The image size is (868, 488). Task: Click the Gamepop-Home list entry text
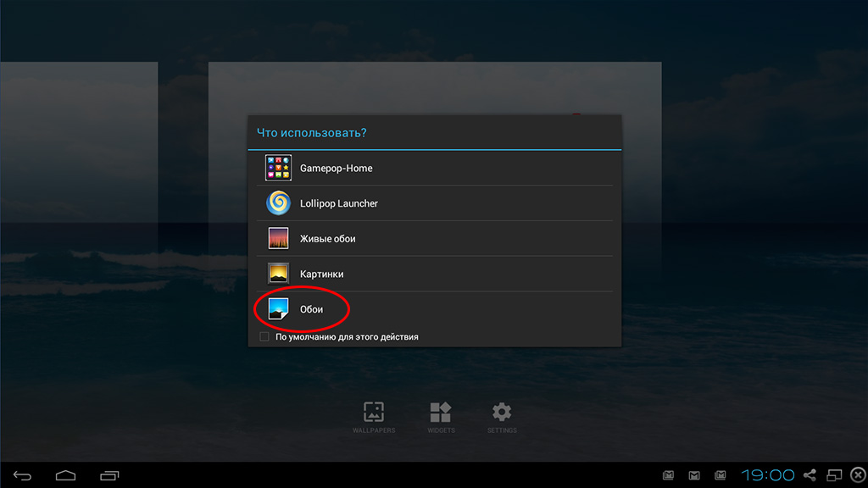click(336, 169)
